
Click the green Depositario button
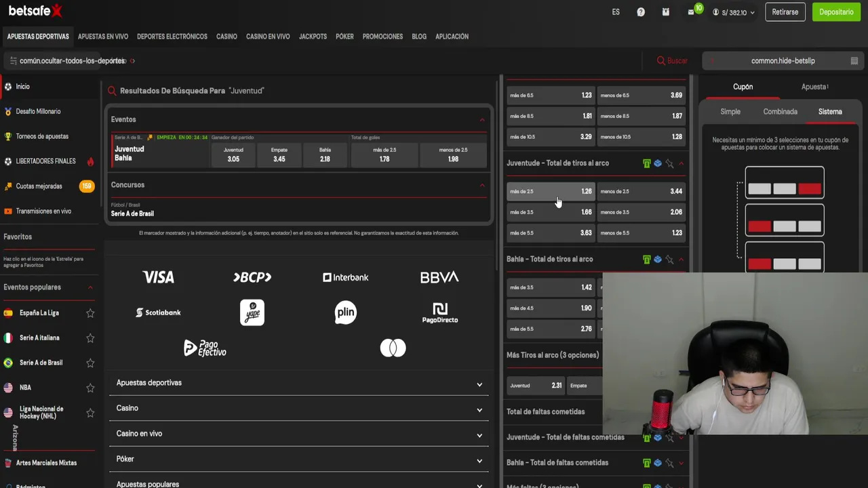coord(836,12)
